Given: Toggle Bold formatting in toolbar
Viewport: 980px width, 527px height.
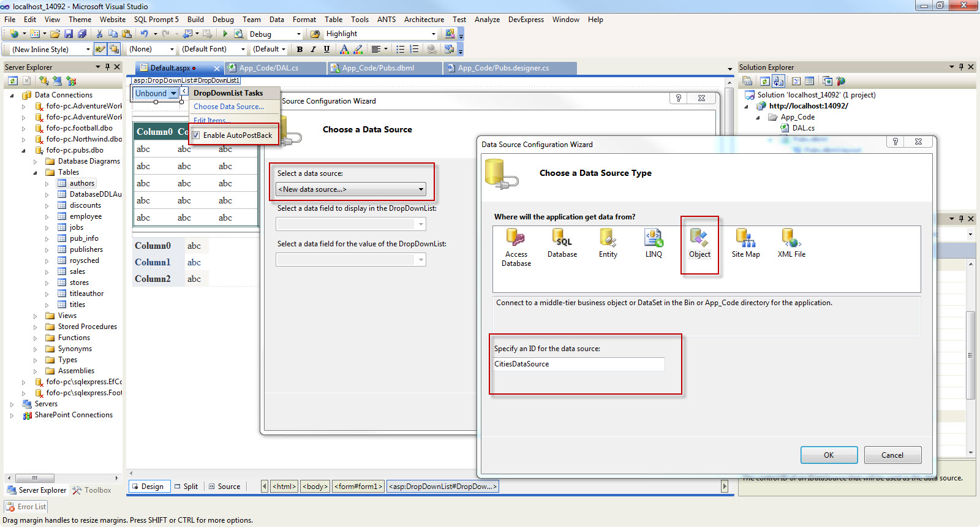Looking at the screenshot, I should [x=300, y=49].
